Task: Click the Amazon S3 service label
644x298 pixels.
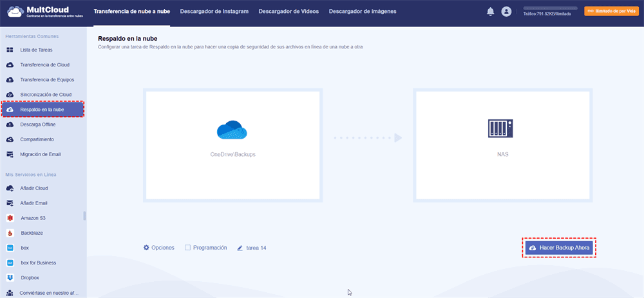Action: (x=33, y=218)
